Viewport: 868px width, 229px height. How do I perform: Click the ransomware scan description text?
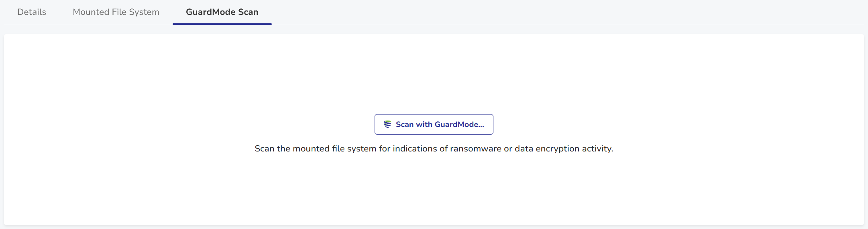[434, 149]
